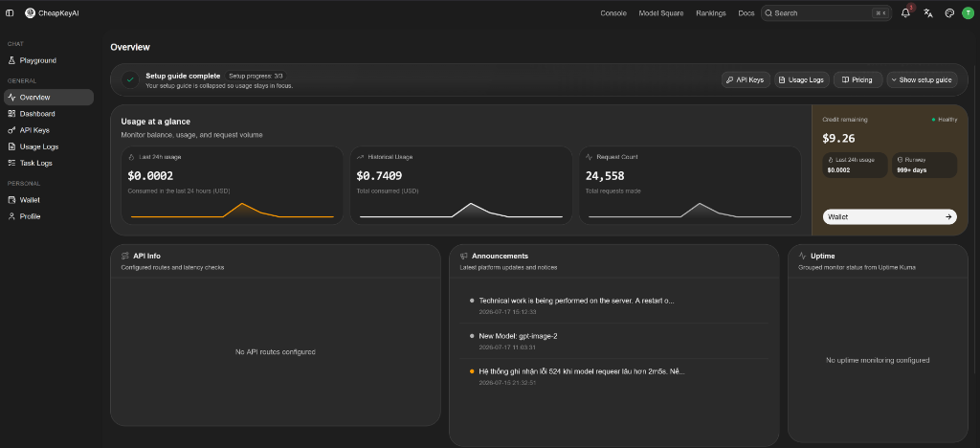
Task: Open the language translation icon
Action: pos(928,13)
